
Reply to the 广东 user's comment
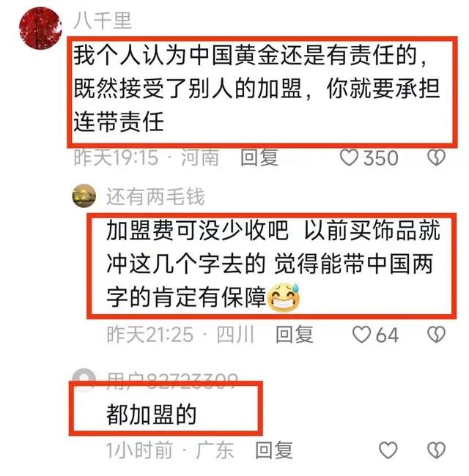[274, 450]
